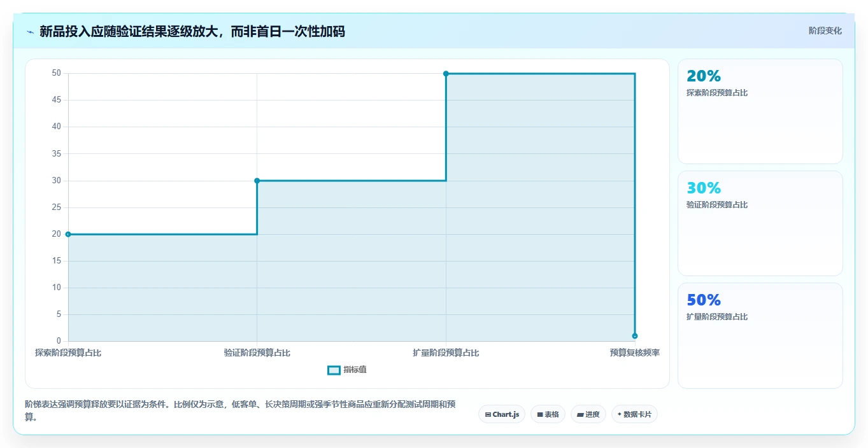Click y-axis tick value 25
Image resolution: width=868 pixels, height=448 pixels.
pyautogui.click(x=57, y=207)
